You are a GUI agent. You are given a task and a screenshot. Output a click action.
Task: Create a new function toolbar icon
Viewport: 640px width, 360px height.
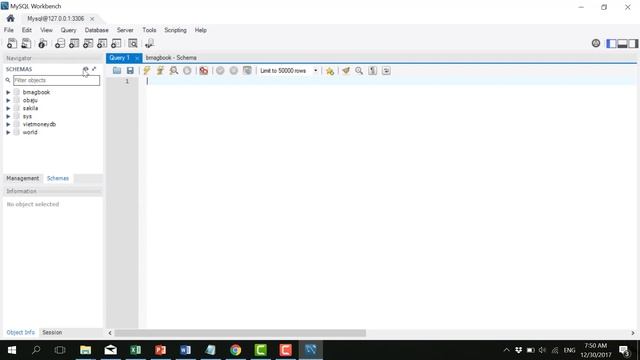pyautogui.click(x=116, y=43)
